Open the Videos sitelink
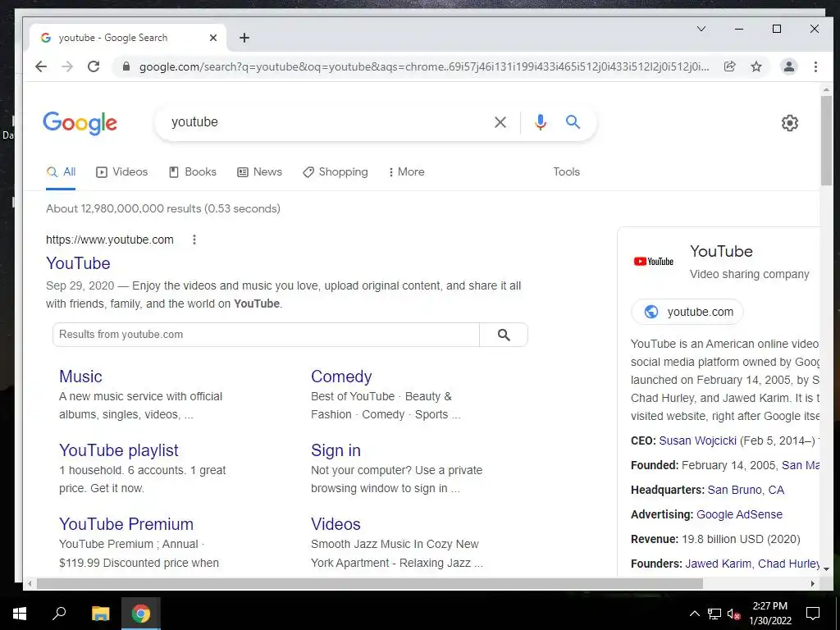 click(336, 524)
